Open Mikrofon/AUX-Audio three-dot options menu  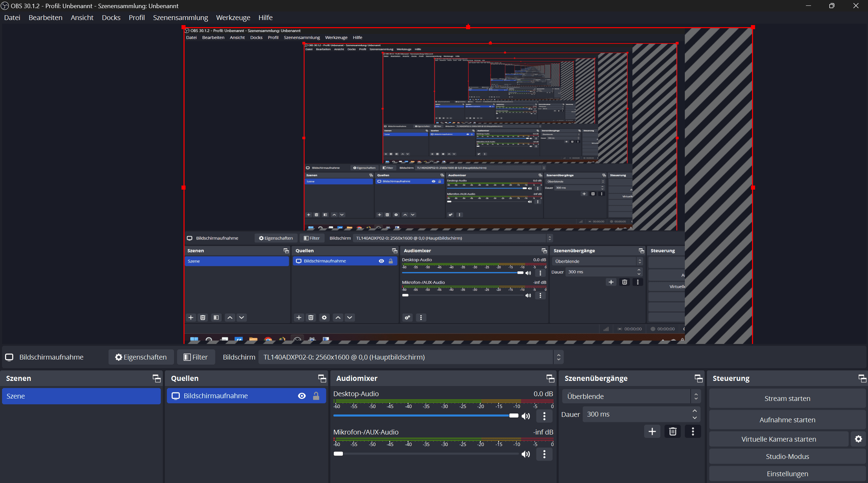pyautogui.click(x=544, y=454)
